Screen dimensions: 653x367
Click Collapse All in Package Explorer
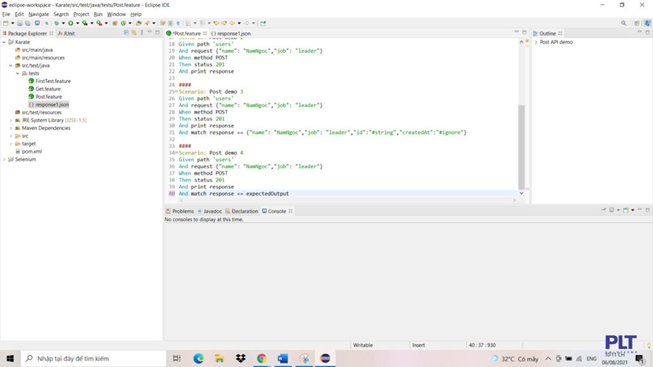126,32
